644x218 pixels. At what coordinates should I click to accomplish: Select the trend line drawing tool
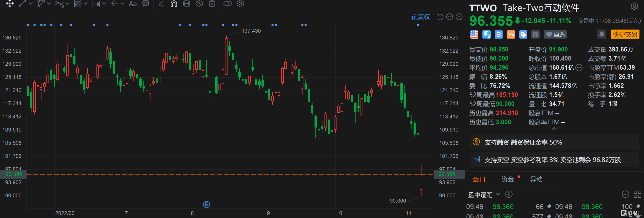(22, 3)
